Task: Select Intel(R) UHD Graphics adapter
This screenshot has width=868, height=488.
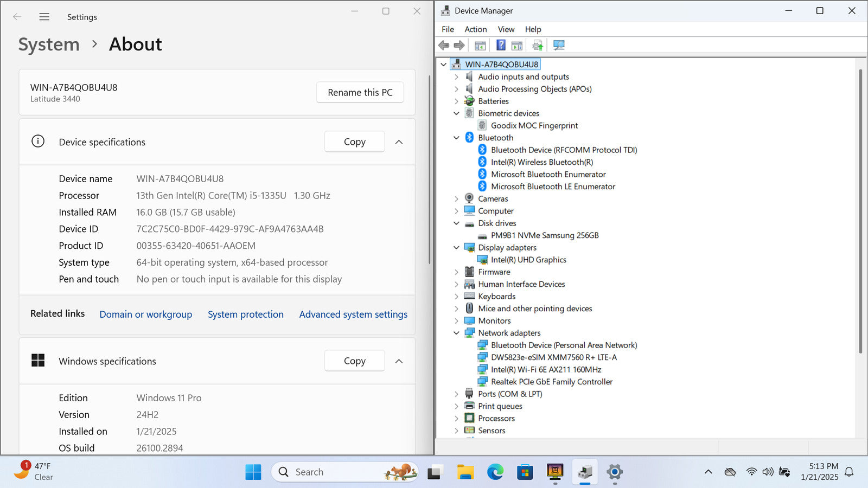Action: (x=528, y=260)
